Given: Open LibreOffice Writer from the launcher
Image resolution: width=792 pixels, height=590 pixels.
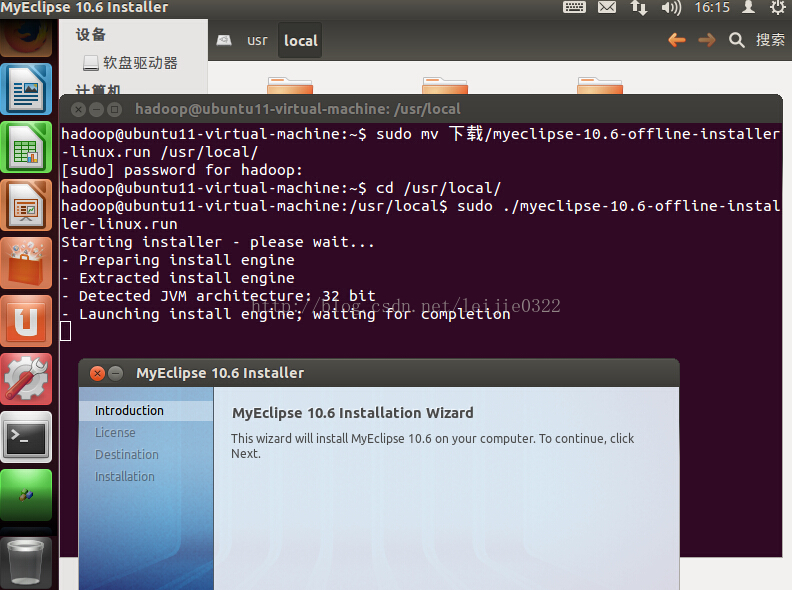Looking at the screenshot, I should click(x=26, y=89).
